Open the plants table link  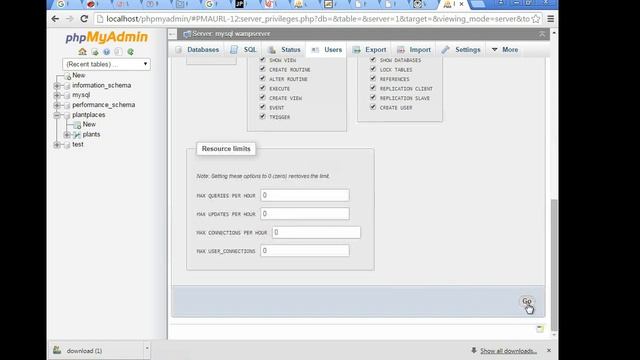[x=91, y=134]
